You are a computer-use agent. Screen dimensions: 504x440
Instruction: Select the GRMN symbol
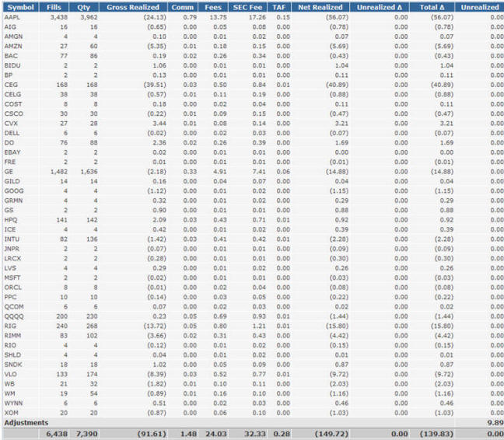coord(13,201)
